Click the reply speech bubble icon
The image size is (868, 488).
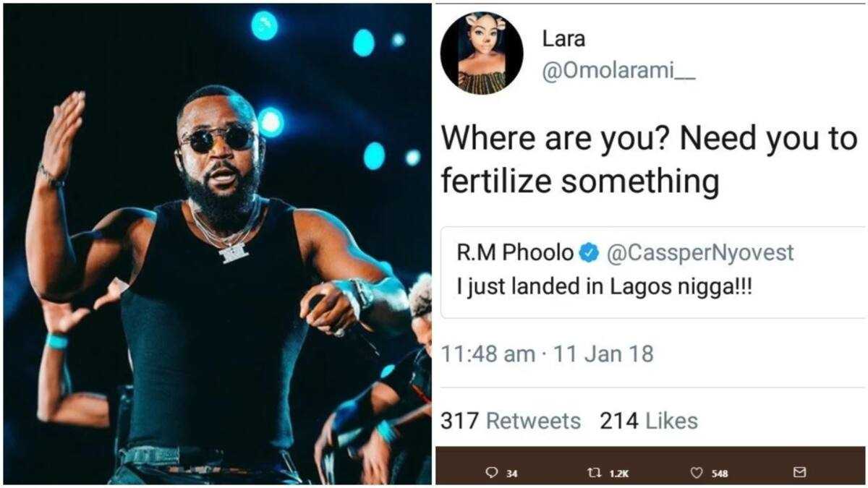pyautogui.click(x=492, y=473)
